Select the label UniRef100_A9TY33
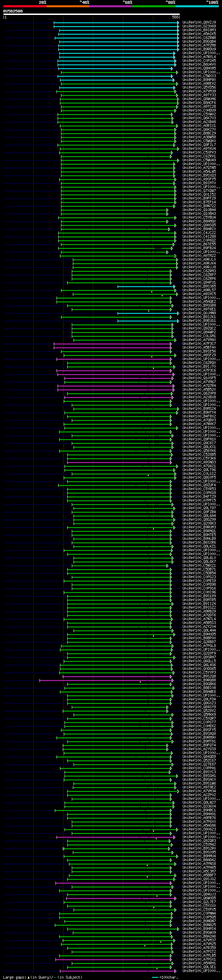222x980 pixels. click(x=199, y=95)
